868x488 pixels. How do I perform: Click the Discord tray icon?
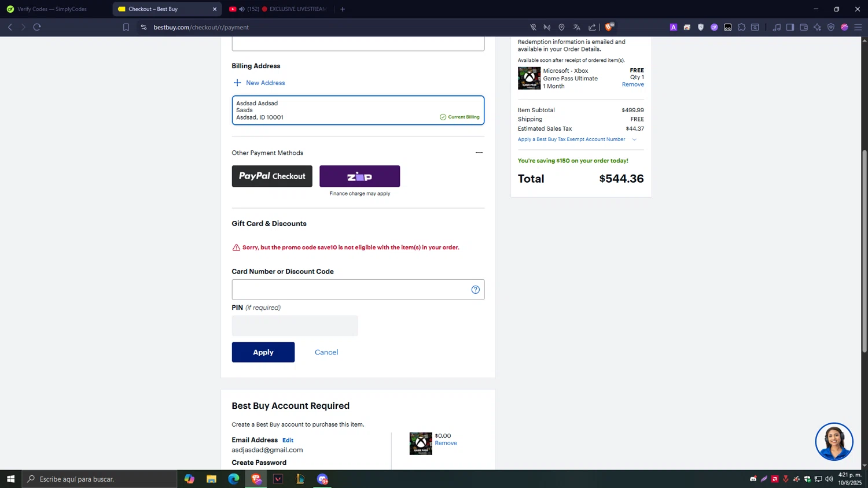[x=753, y=479]
